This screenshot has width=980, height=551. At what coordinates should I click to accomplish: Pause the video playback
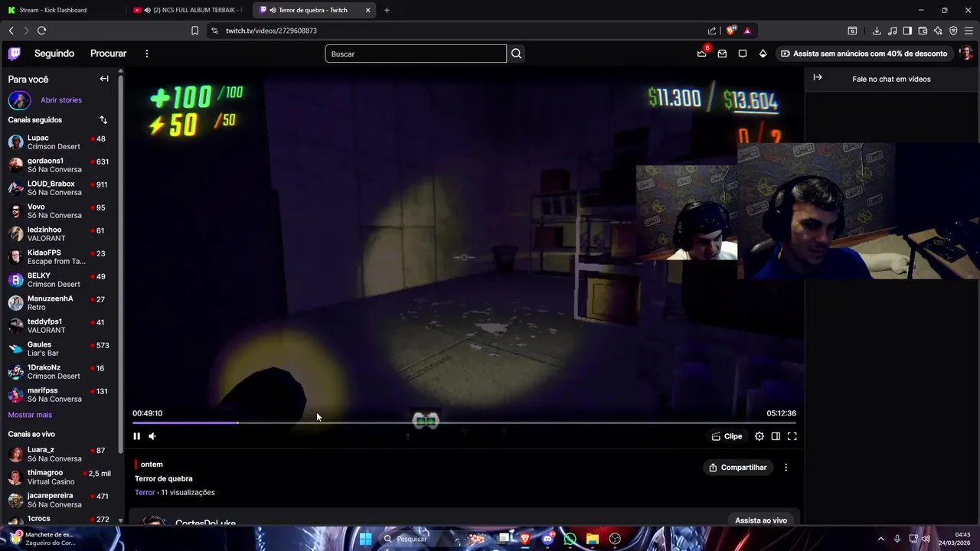pos(136,436)
